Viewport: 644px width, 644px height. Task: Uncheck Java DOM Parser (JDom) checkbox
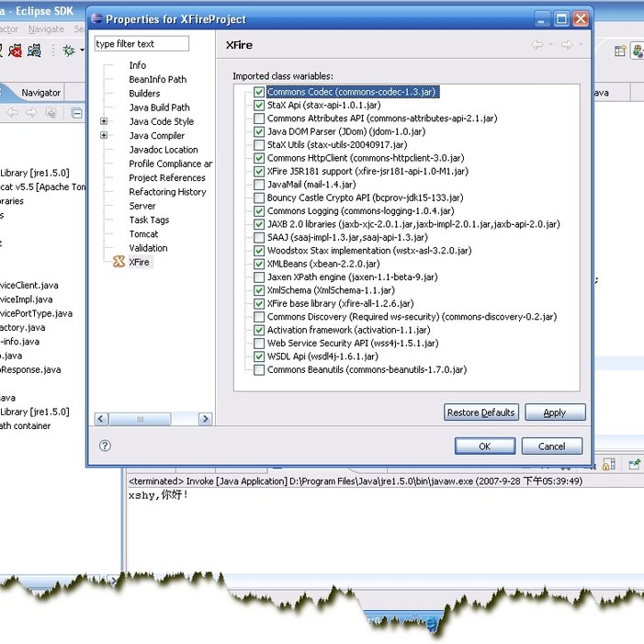pyautogui.click(x=259, y=131)
